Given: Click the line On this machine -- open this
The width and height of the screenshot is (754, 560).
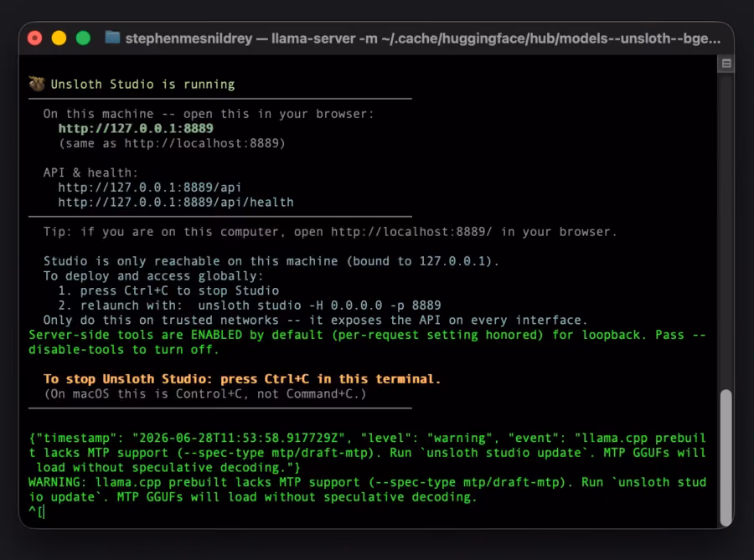Looking at the screenshot, I should 209,114.
